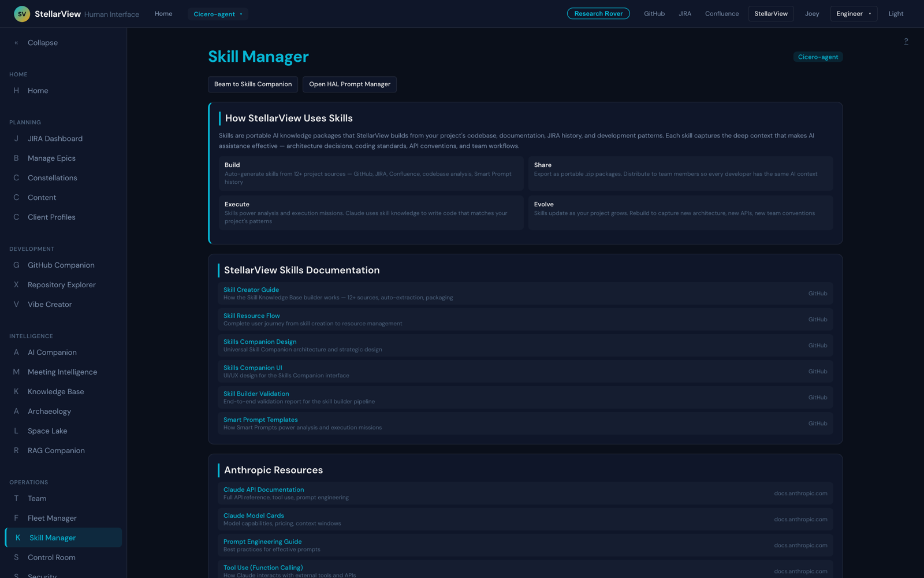Open the Skill Resource Flow link

[x=252, y=316]
